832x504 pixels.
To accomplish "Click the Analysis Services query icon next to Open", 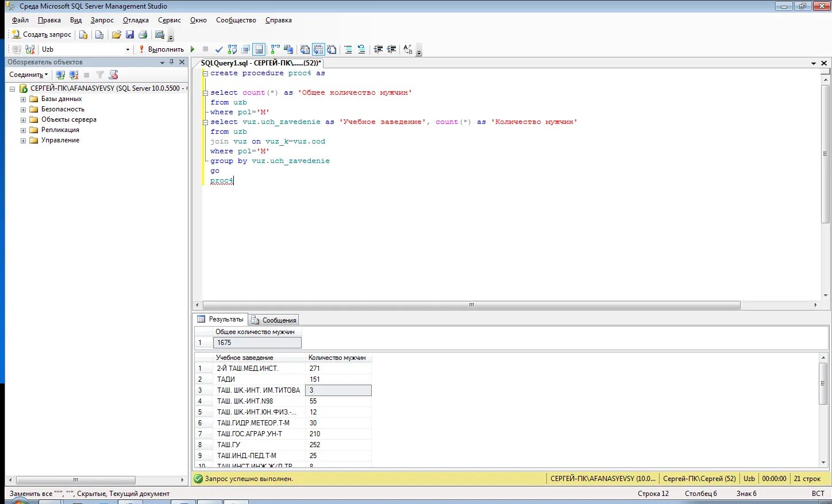I will [x=99, y=34].
